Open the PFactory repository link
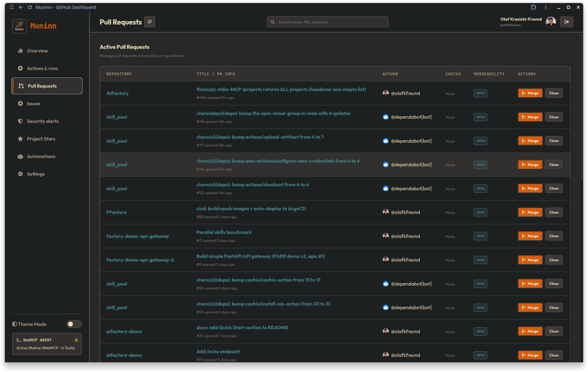Viewport: 588px width, 372px height. 116,212
